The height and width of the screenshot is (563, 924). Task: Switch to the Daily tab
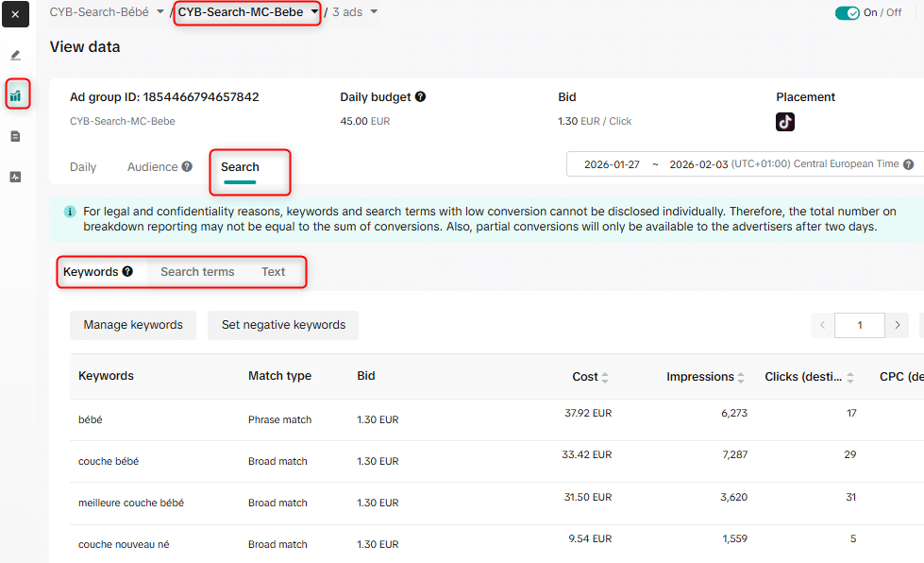pos(83,167)
